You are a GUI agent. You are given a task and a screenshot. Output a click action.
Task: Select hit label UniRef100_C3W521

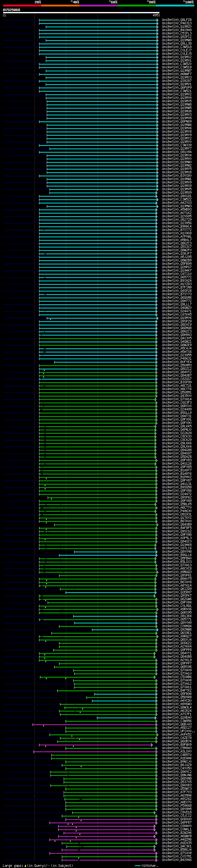(x=176, y=91)
